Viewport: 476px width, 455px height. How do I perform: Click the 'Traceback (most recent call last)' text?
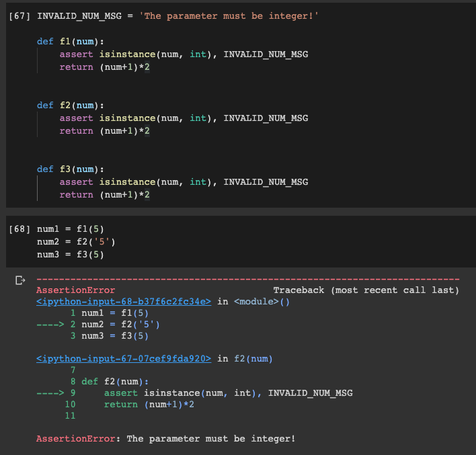pos(366,290)
